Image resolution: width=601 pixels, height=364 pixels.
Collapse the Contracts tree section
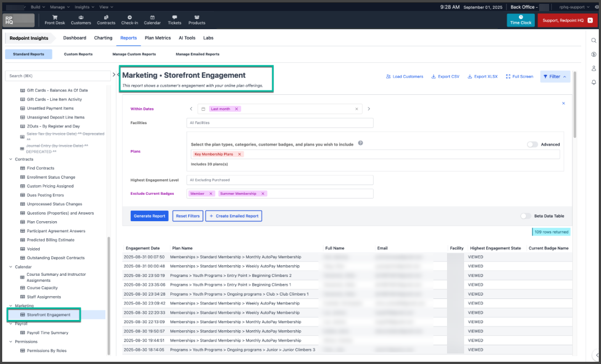pos(10,159)
